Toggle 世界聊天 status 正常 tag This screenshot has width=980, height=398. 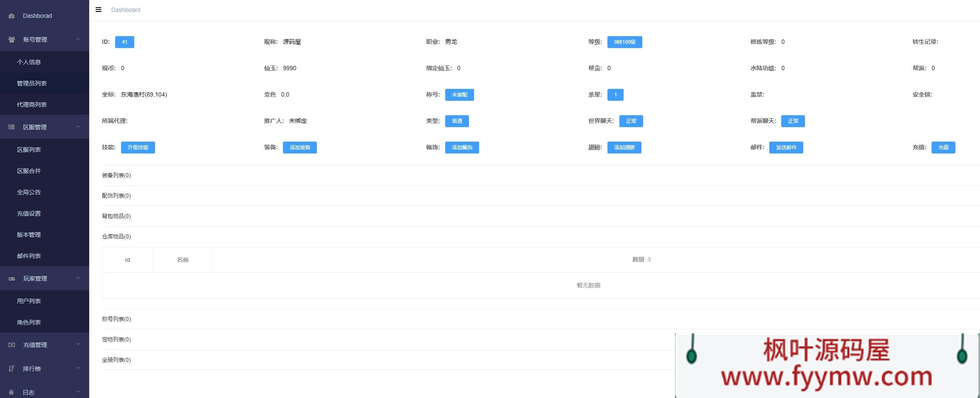point(631,121)
